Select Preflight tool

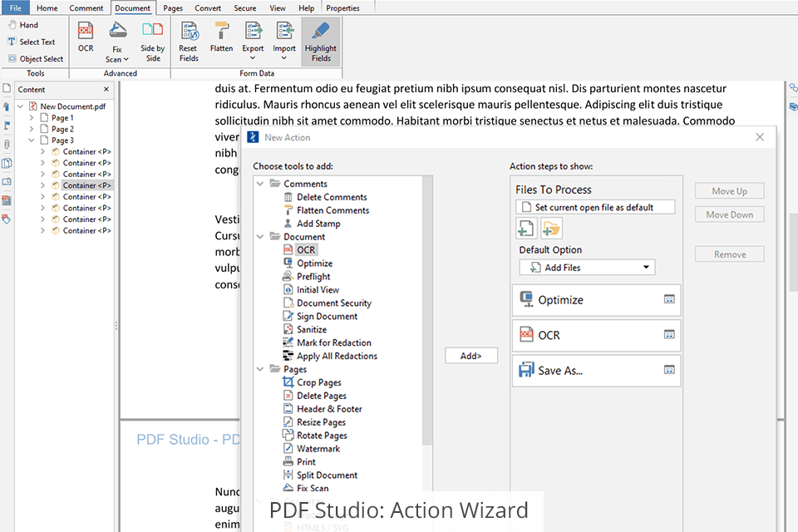307,277
